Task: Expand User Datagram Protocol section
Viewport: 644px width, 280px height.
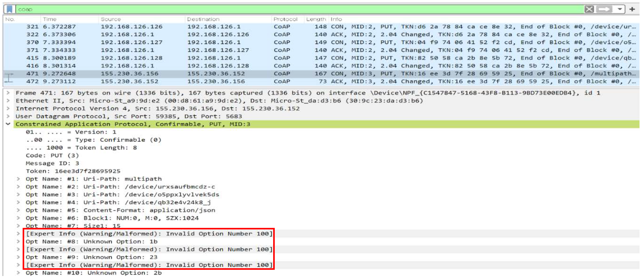Action: pyautogui.click(x=8, y=116)
